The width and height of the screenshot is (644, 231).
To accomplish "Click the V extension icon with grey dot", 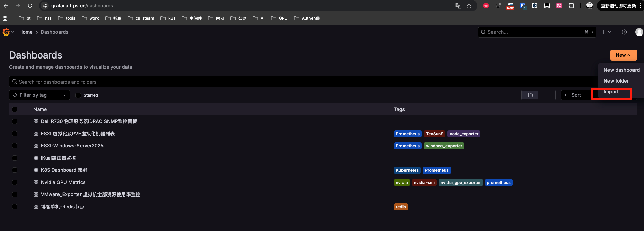I will (x=498, y=6).
